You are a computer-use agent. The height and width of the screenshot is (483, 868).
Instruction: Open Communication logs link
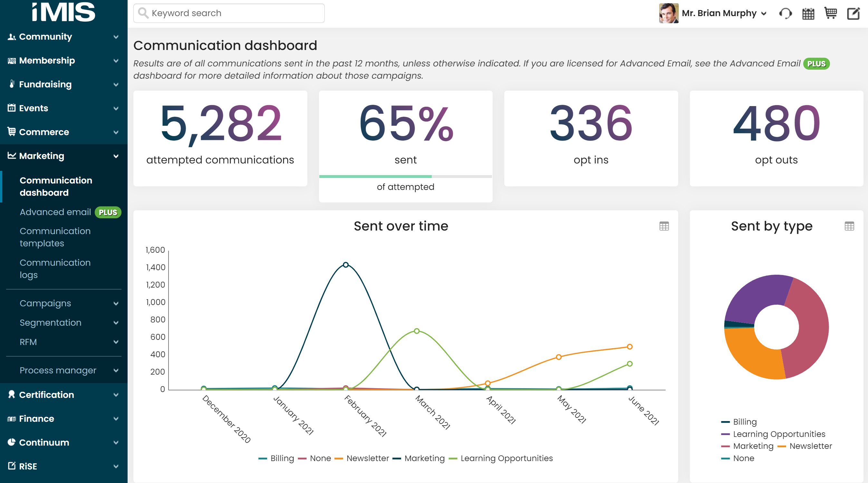tap(55, 269)
